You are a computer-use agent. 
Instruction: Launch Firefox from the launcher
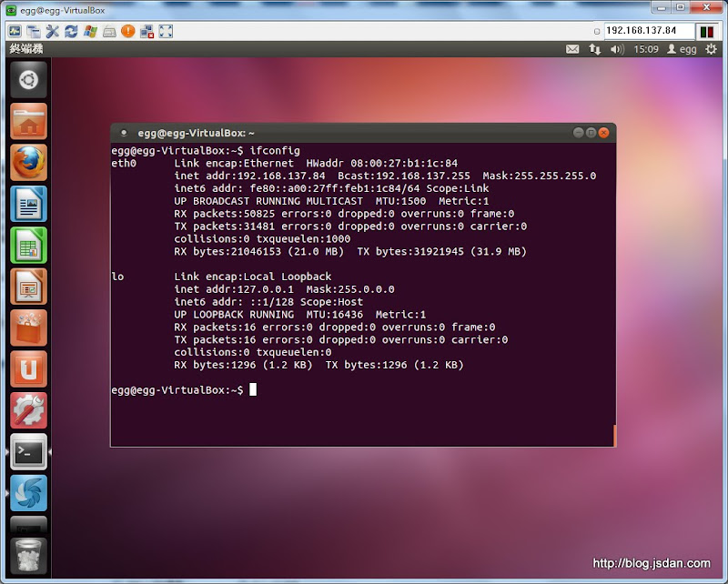[x=28, y=163]
